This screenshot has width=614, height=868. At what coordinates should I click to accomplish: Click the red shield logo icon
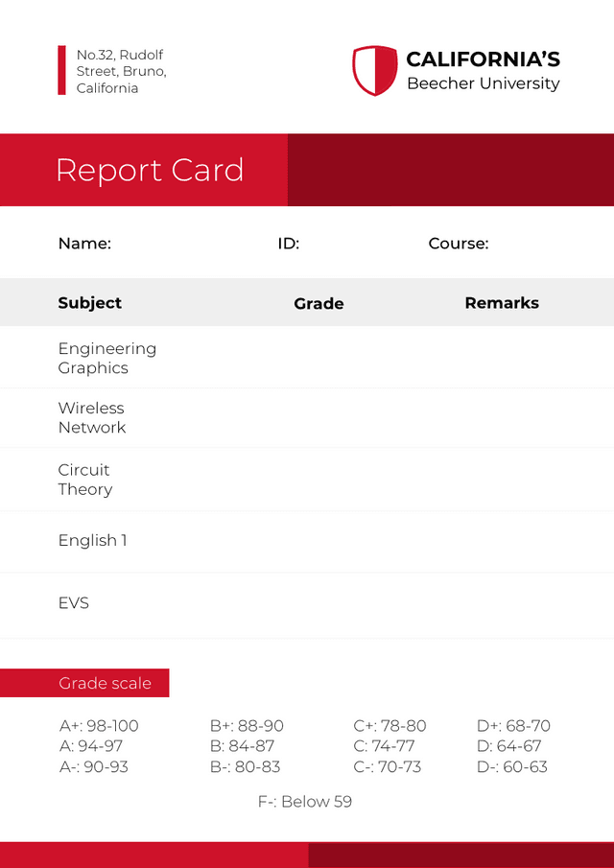tap(375, 70)
